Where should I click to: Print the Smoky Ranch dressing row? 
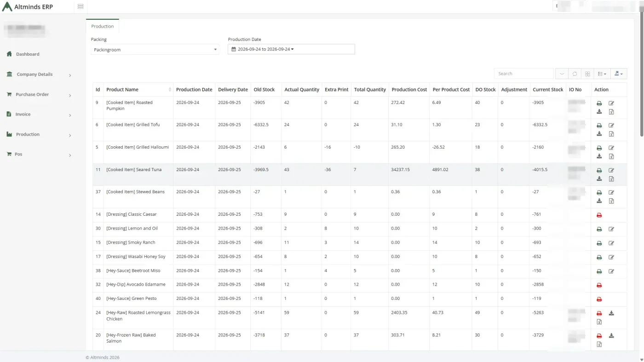tap(599, 243)
